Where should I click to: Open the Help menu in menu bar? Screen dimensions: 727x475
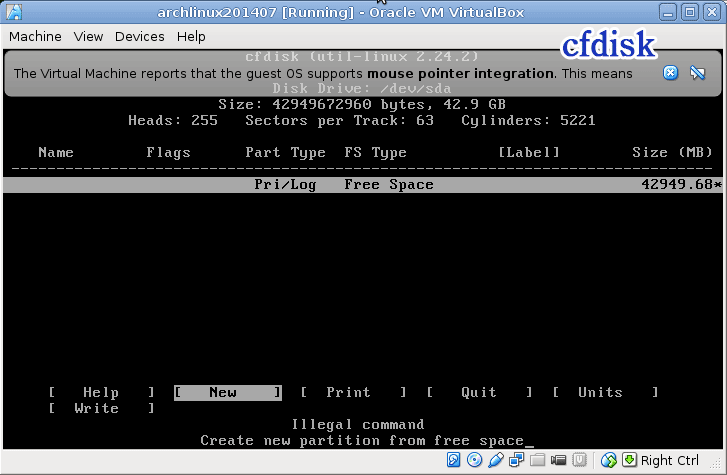[191, 37]
